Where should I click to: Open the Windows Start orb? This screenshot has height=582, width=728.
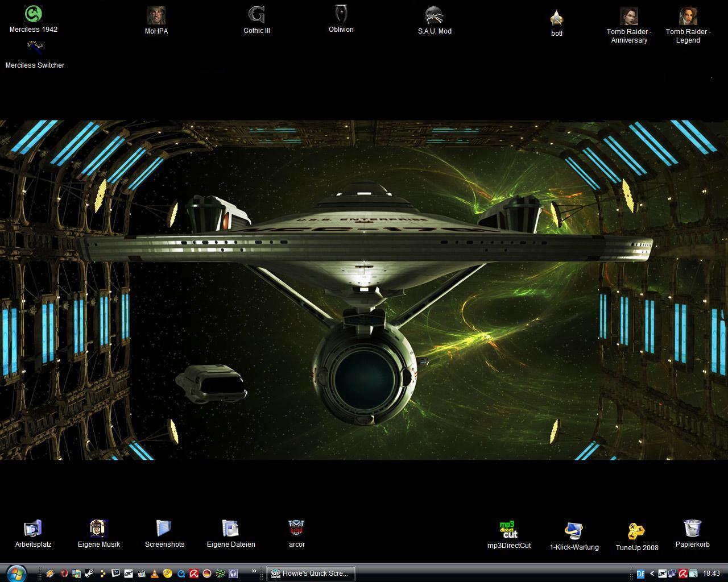click(16, 573)
